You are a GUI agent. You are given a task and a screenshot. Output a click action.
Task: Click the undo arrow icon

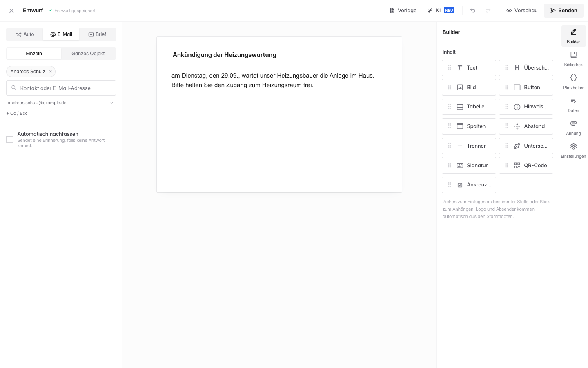pos(473,11)
